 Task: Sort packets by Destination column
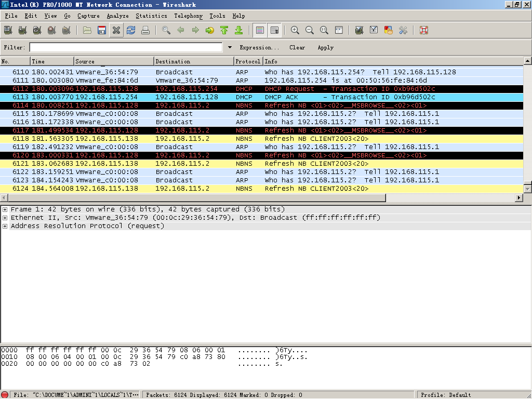[x=194, y=61]
